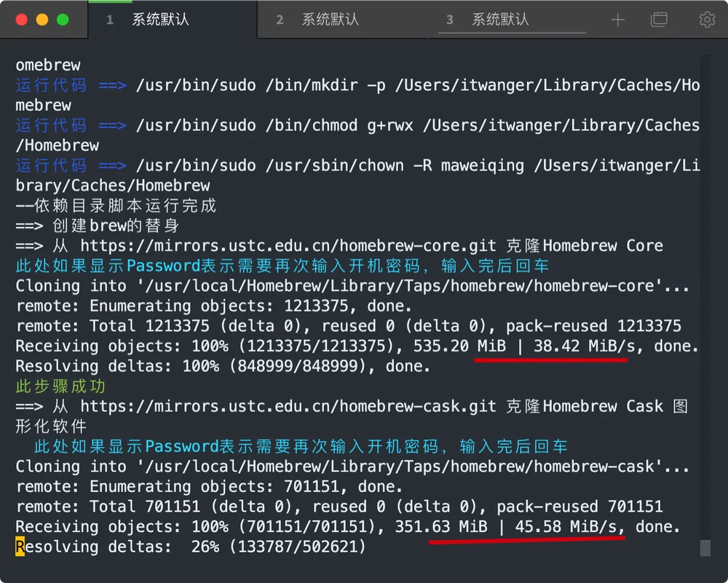Click the new tab plus icon
The width and height of the screenshot is (728, 583).
[617, 20]
